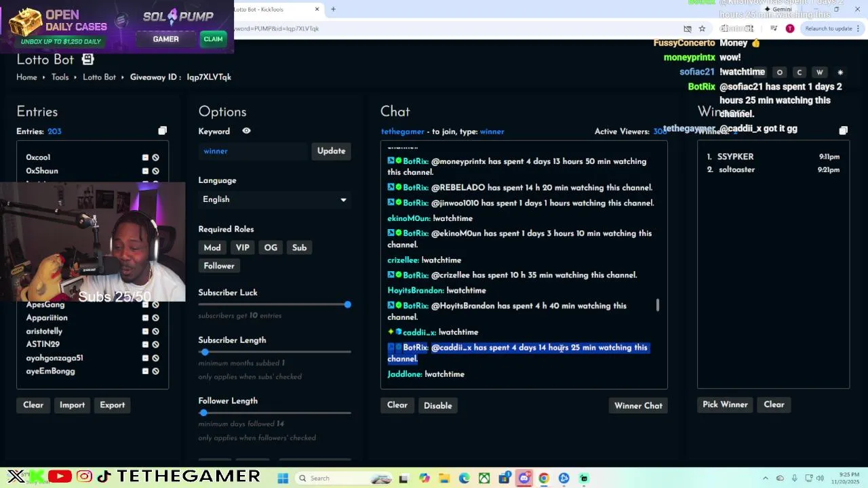
Task: Click the keyword input field containing winner
Action: click(x=254, y=151)
